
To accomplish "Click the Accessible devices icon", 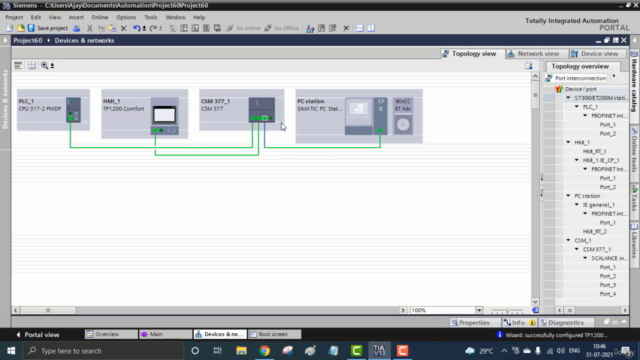I will coord(310,28).
